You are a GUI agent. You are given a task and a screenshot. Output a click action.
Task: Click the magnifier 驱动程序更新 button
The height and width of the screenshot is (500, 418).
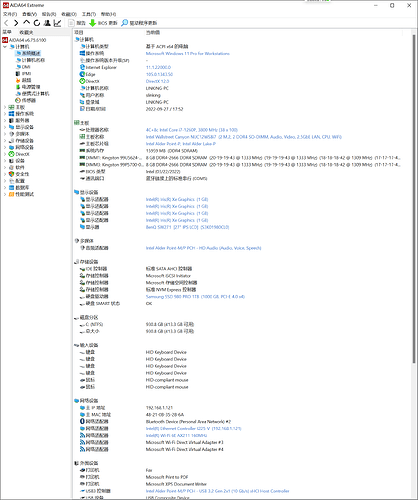coord(139,23)
